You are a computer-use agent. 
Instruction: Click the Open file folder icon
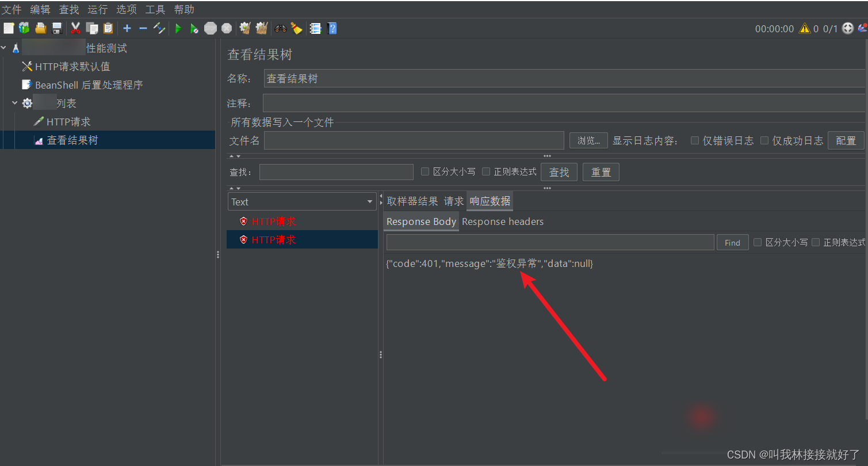click(x=40, y=28)
